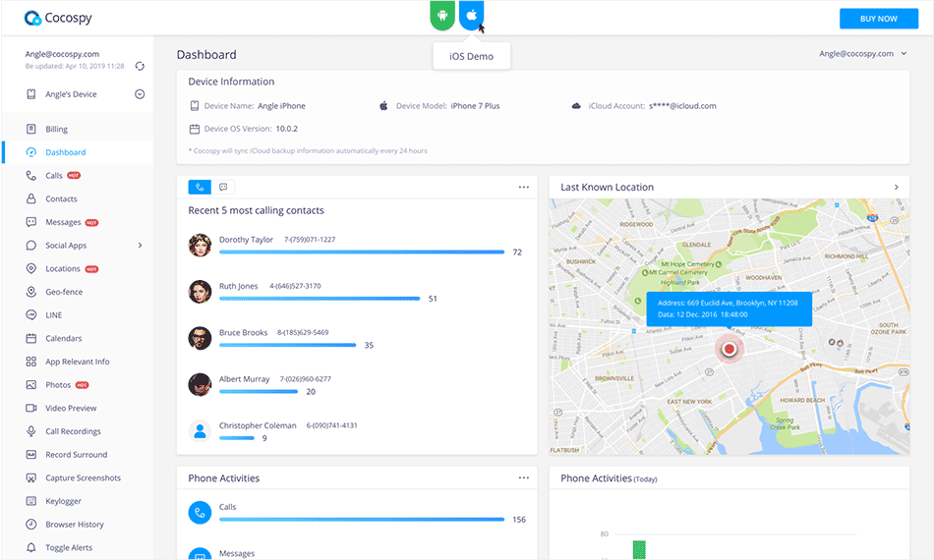Viewport: 934px width, 560px height.
Task: Click the address tooltip on the map
Action: pos(729,308)
